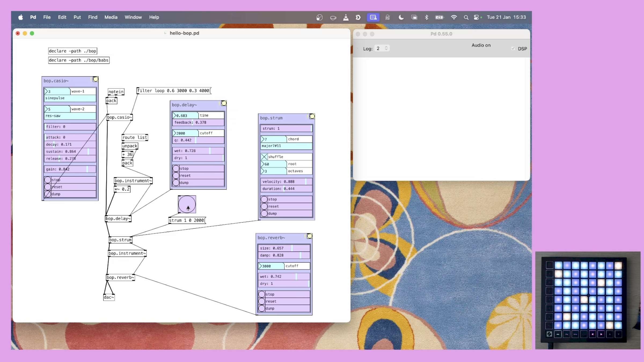Click the wave-1 number box in bop.casio~
The width and height of the screenshot is (644, 362).
[57, 91]
